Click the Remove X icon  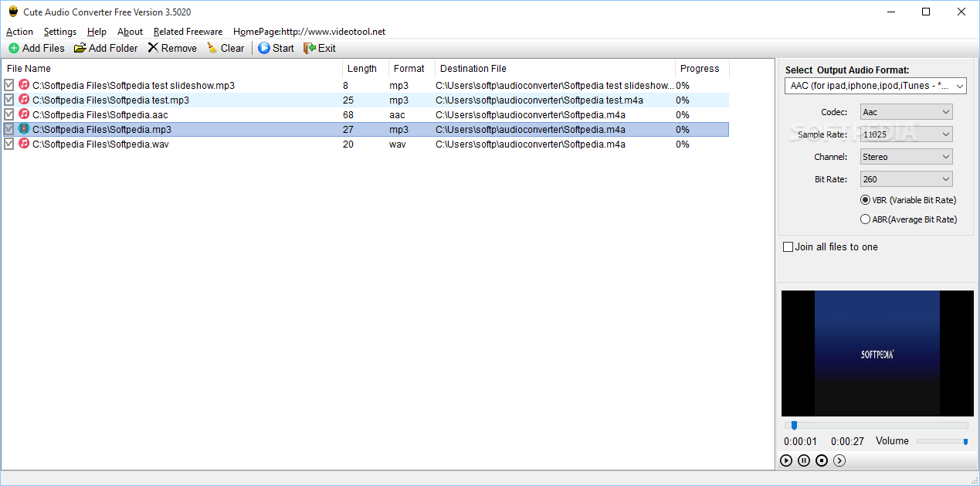(x=153, y=48)
